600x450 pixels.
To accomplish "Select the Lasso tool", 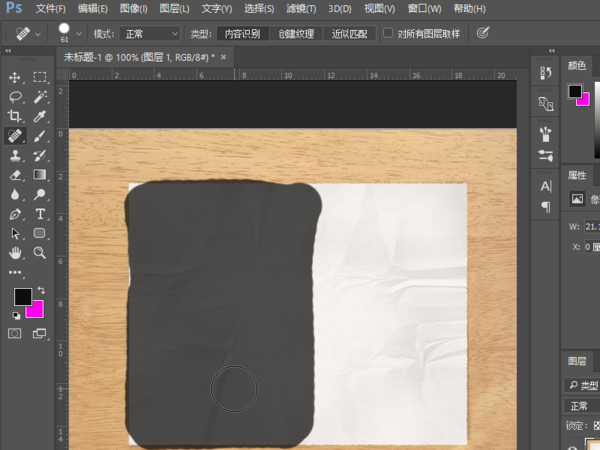I will pyautogui.click(x=15, y=96).
